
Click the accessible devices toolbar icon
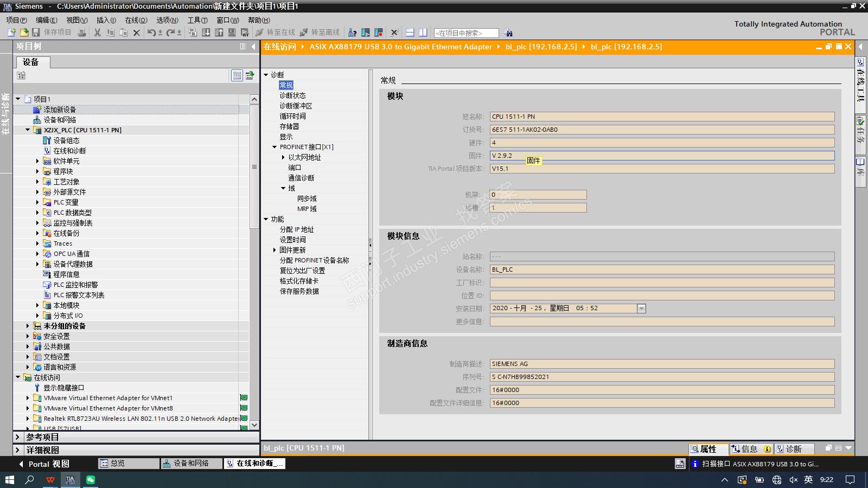(353, 33)
